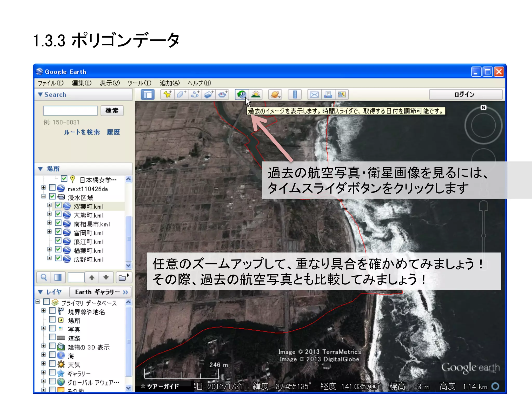532x399 pixels.
Task: Uncheck the 南相馬市.kml checkbox
Action: 58,223
